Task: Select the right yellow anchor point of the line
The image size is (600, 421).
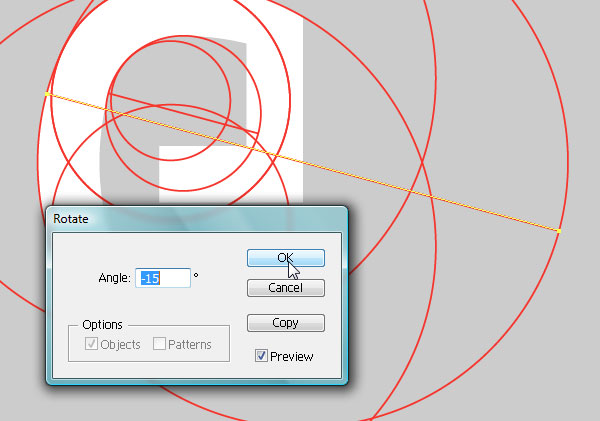Action: pos(559,231)
